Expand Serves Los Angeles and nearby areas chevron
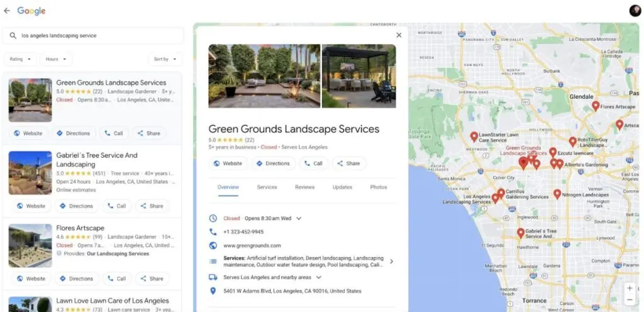Image resolution: width=644 pixels, height=312 pixels. pyautogui.click(x=318, y=277)
